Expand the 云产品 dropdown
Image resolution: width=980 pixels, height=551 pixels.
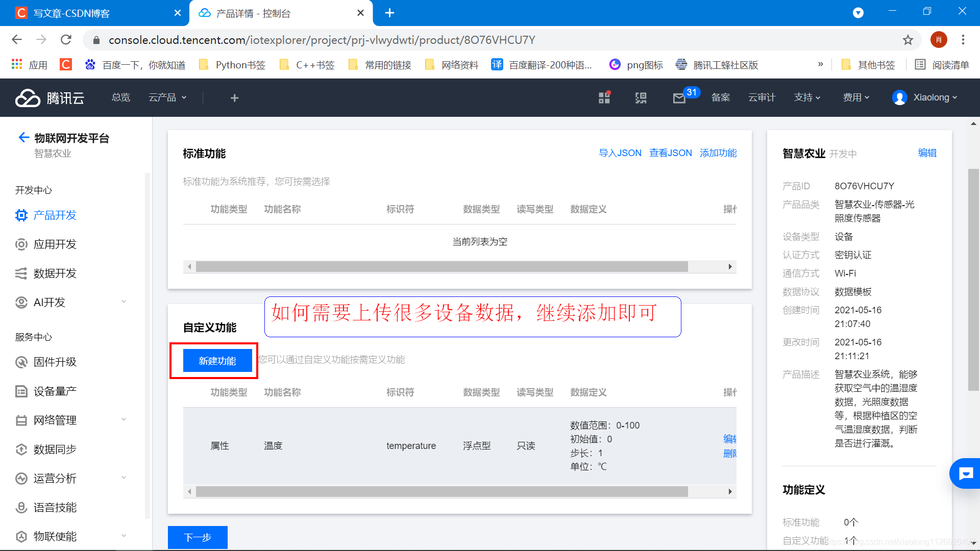click(x=167, y=97)
